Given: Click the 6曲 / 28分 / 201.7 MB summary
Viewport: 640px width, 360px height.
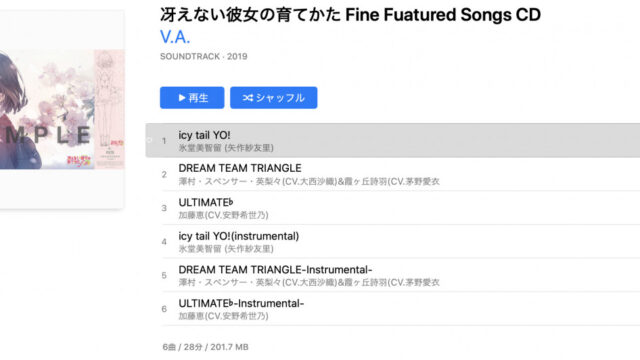Looking at the screenshot, I should tap(205, 347).
